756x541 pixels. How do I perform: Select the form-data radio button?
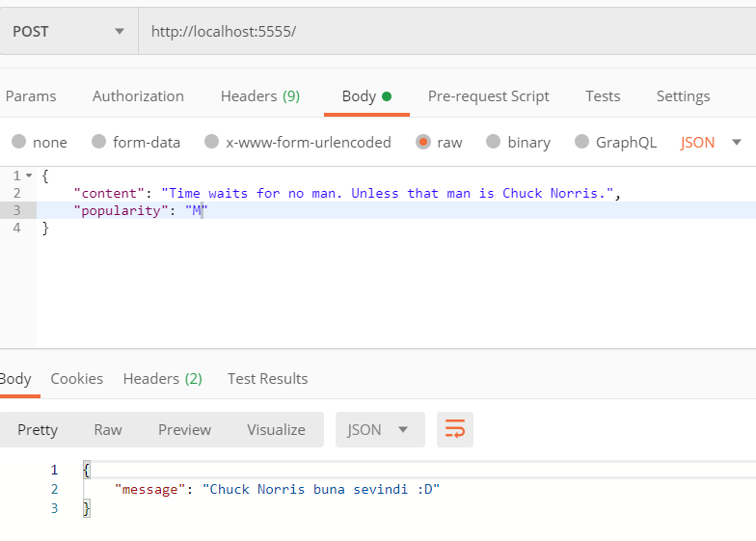pos(98,142)
